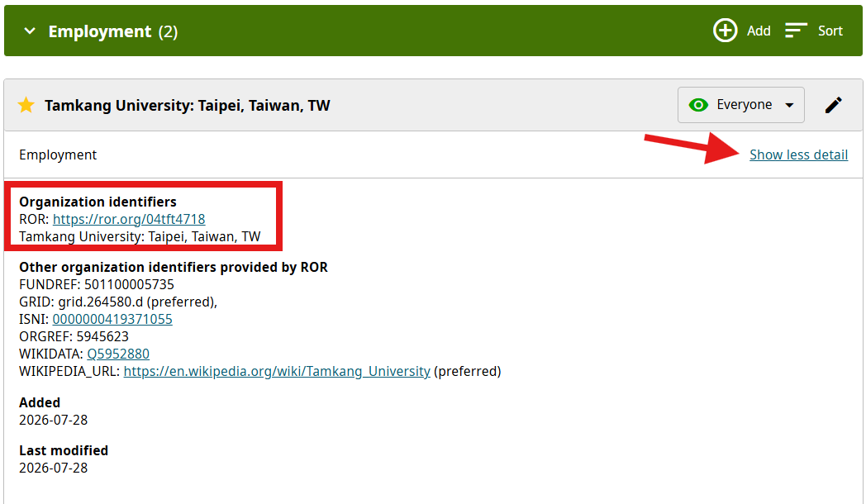The image size is (866, 504).
Task: Click the gold star preferred icon
Action: [x=26, y=105]
